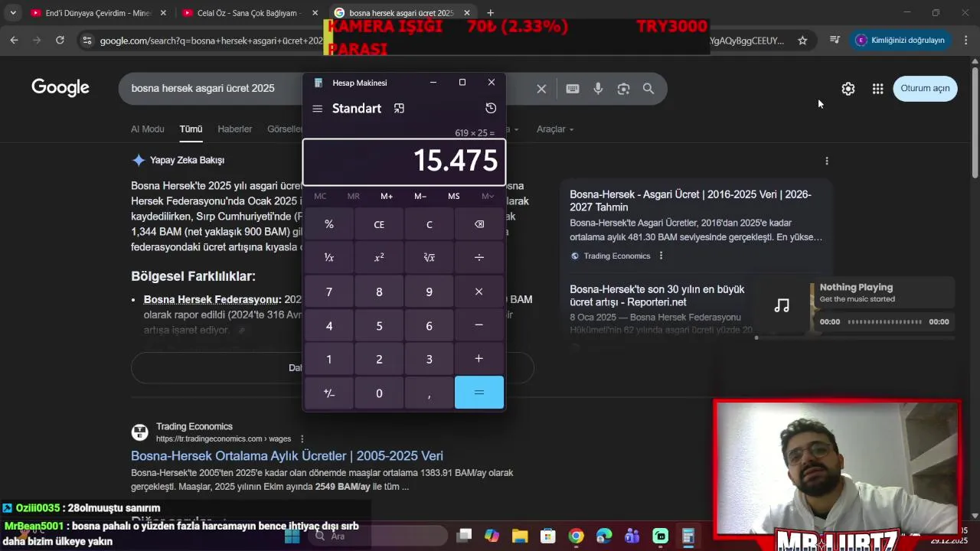This screenshot has height=551, width=980.
Task: Open calculator history icon
Action: coord(491,108)
